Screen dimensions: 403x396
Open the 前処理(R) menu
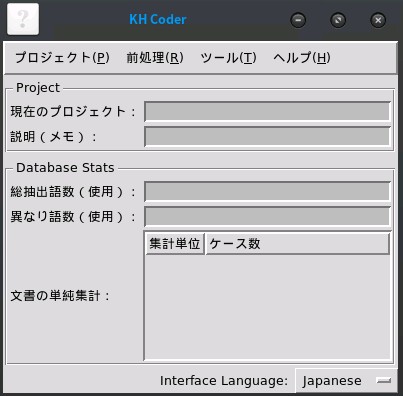[155, 58]
